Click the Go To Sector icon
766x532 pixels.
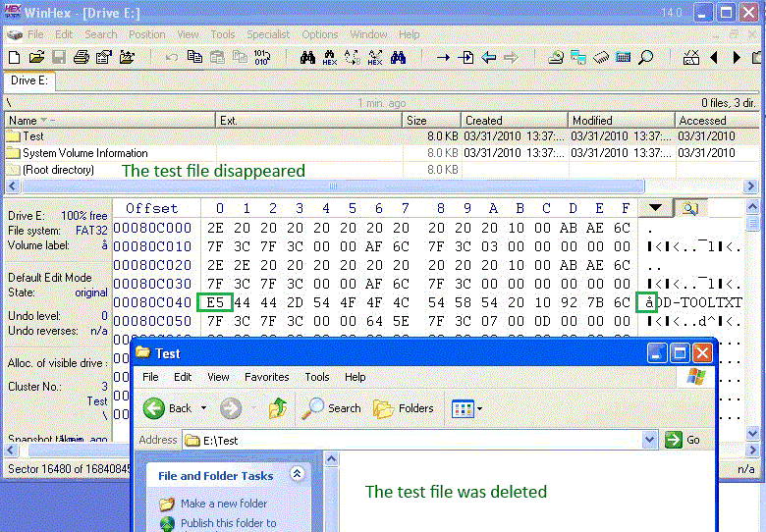point(465,58)
